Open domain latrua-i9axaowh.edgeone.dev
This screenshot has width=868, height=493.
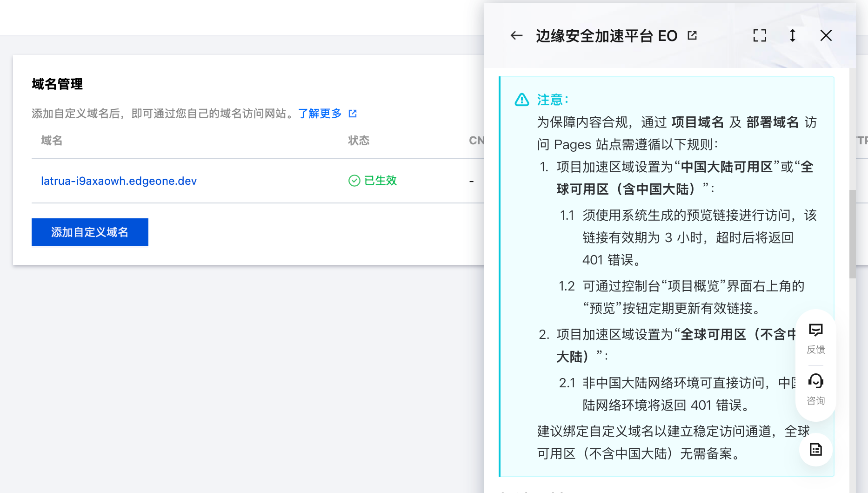coord(119,181)
